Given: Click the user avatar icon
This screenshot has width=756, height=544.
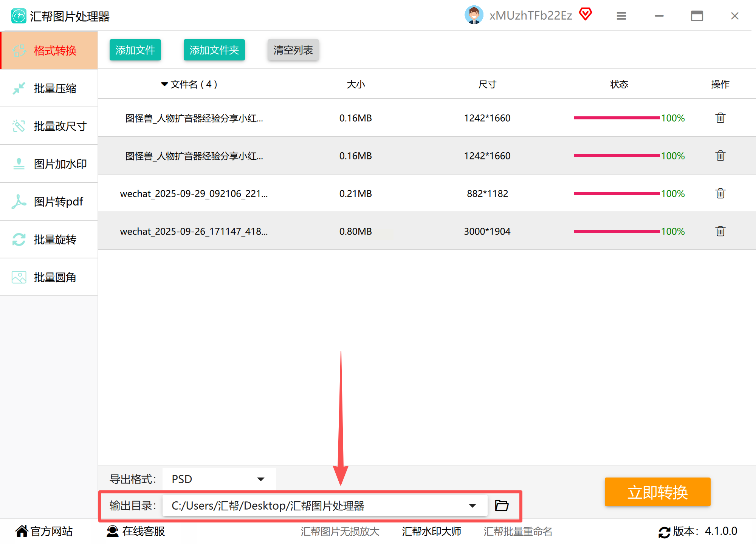Looking at the screenshot, I should pyautogui.click(x=474, y=15).
